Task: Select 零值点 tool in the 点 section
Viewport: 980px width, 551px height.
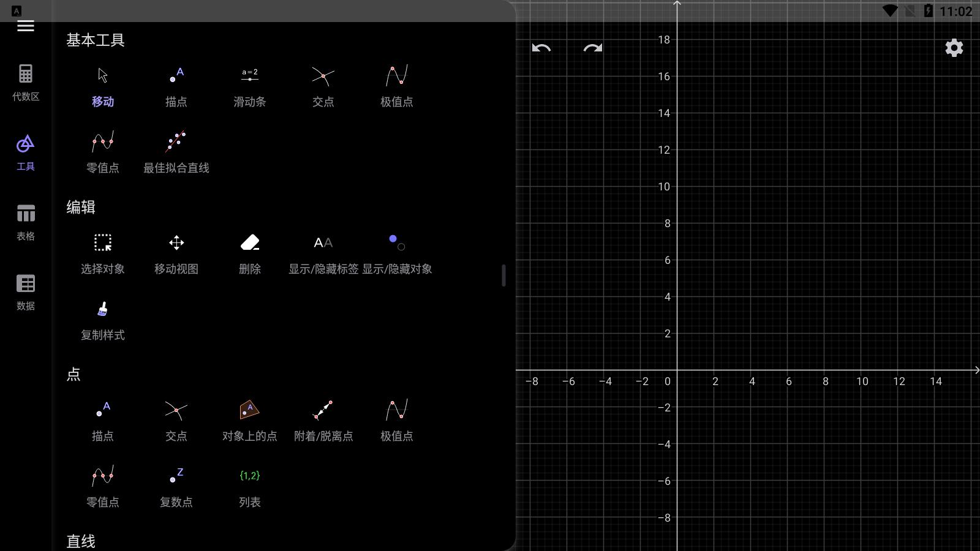Action: click(103, 486)
